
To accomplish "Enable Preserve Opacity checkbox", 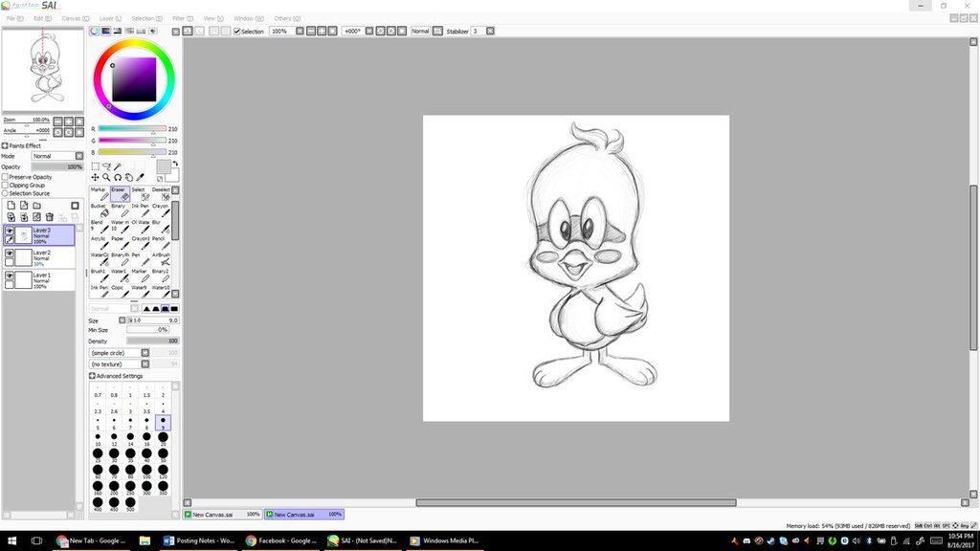I will 5,177.
